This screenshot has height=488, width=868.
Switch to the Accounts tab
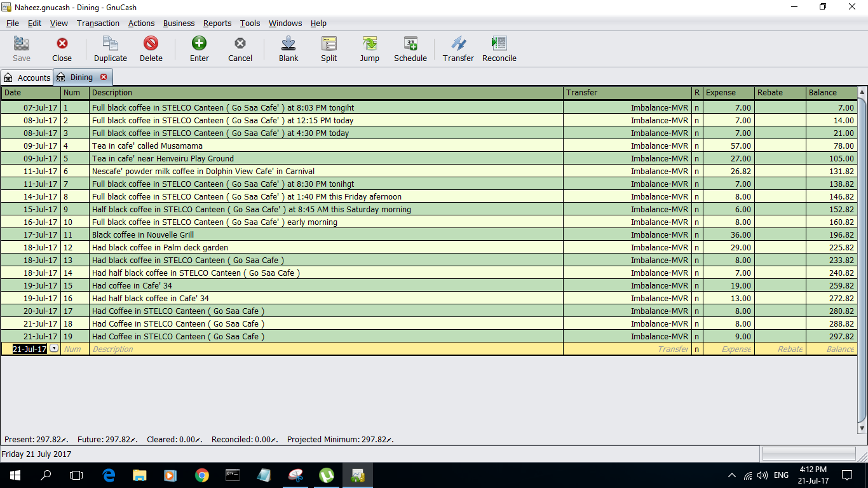pyautogui.click(x=27, y=78)
